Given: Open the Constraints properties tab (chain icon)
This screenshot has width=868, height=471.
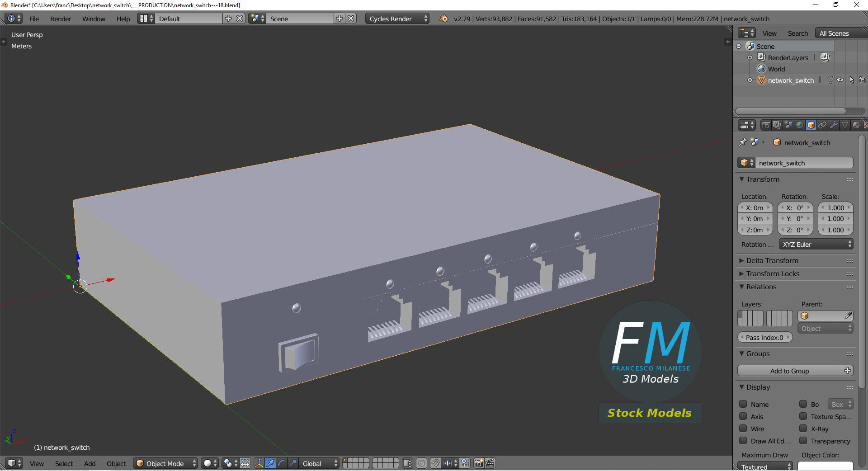Looking at the screenshot, I should 822,125.
